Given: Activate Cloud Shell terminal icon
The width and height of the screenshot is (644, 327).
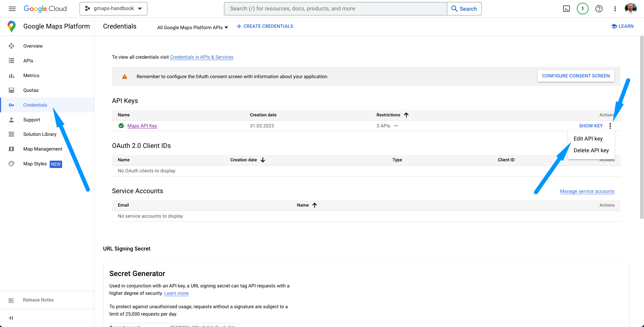Looking at the screenshot, I should (x=566, y=9).
